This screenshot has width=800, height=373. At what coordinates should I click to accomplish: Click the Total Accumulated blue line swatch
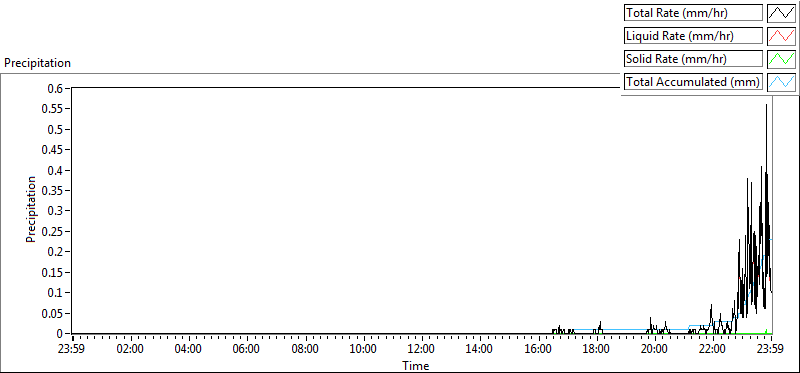781,82
